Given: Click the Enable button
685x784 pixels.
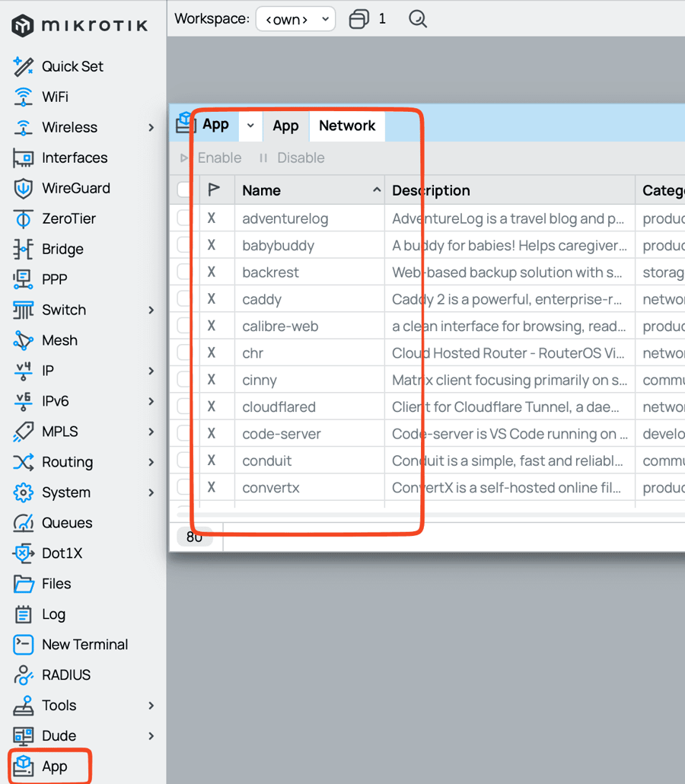Looking at the screenshot, I should pyautogui.click(x=211, y=158).
